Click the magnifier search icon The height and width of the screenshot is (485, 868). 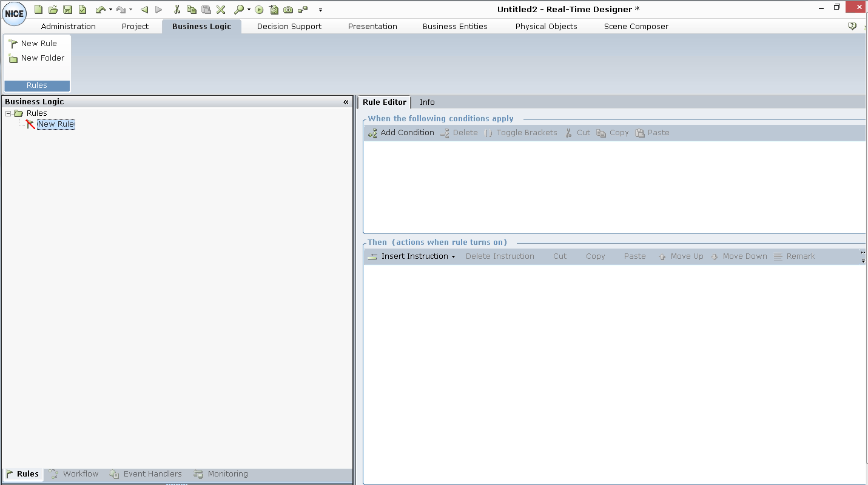[239, 10]
